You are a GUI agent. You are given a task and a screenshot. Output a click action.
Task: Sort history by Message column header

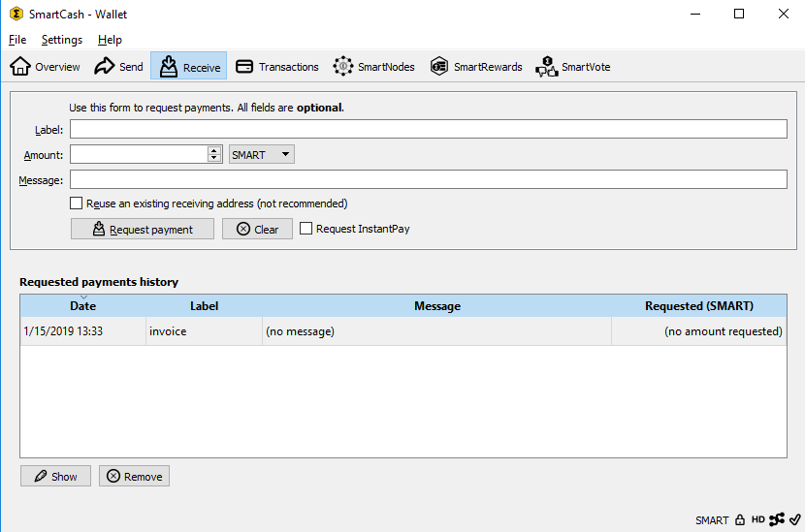(x=436, y=306)
